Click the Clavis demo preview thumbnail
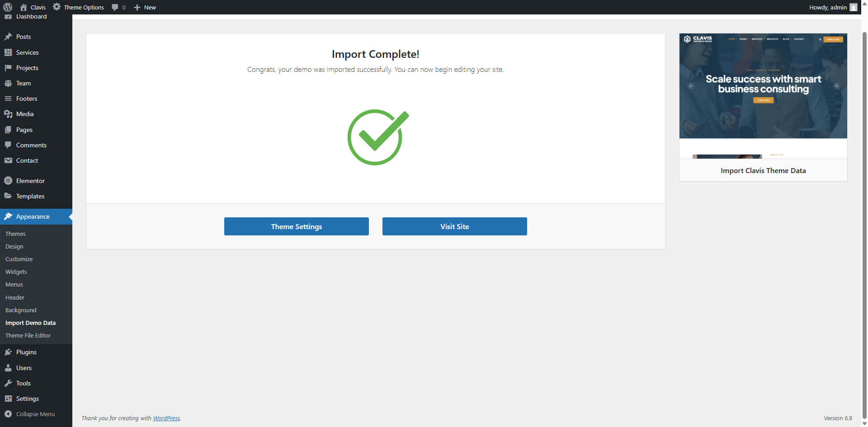 (x=763, y=96)
